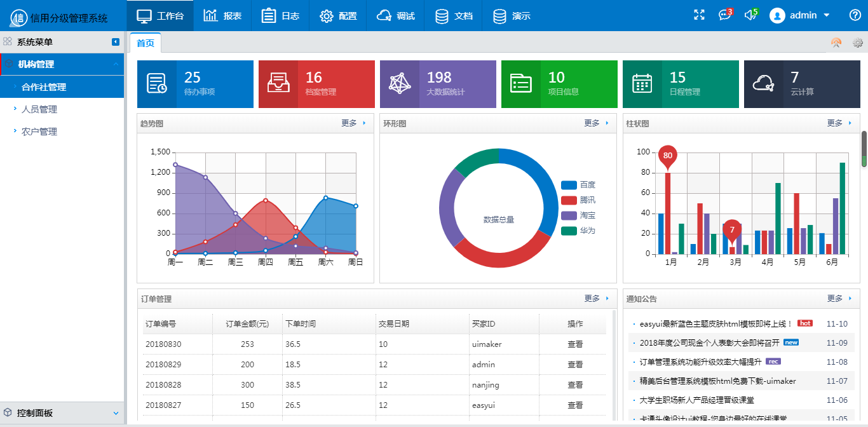This screenshot has width=868, height=427.
Task: Click the 配置 gear icon
Action: pyautogui.click(x=327, y=16)
